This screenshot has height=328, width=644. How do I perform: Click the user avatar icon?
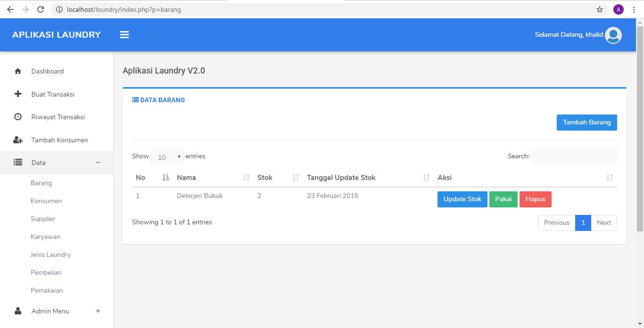point(613,35)
